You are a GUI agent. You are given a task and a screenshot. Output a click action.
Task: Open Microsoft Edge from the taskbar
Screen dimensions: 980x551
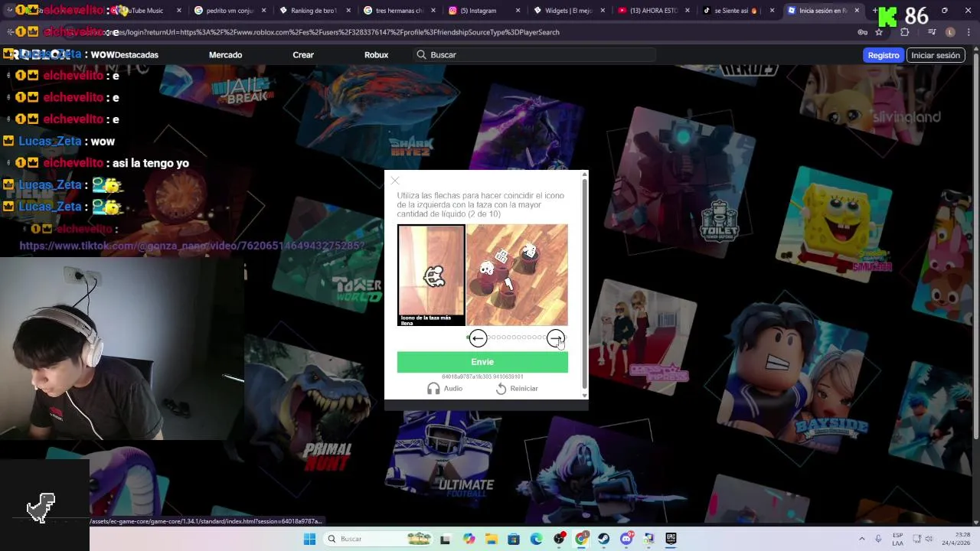[536, 539]
